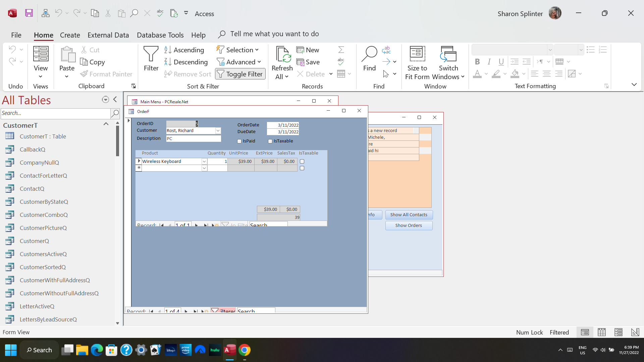Click the Search box in the All Tables pane
This screenshot has width=644, height=362.
coord(55,113)
